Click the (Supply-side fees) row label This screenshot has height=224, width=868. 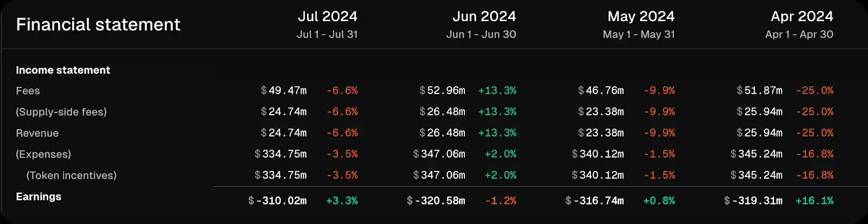[x=61, y=112]
